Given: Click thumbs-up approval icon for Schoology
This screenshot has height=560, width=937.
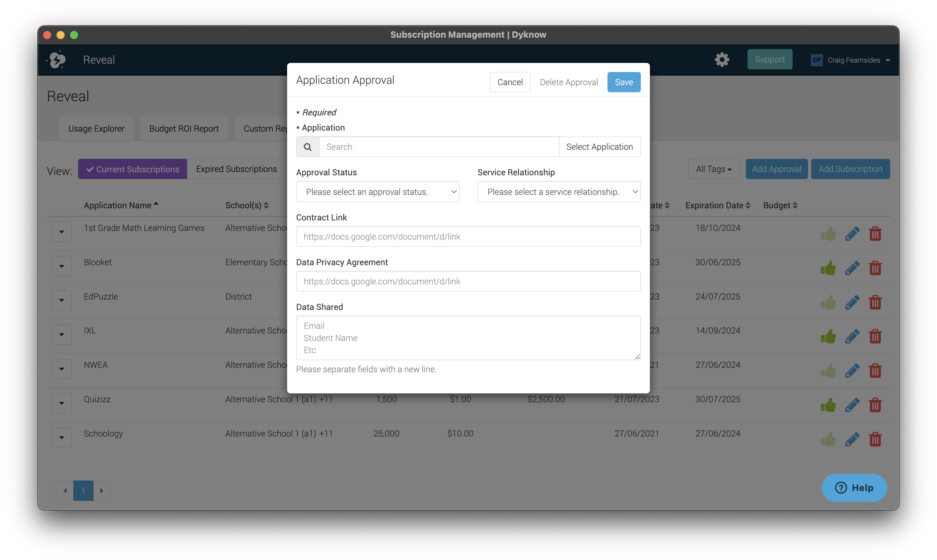Looking at the screenshot, I should click(828, 440).
